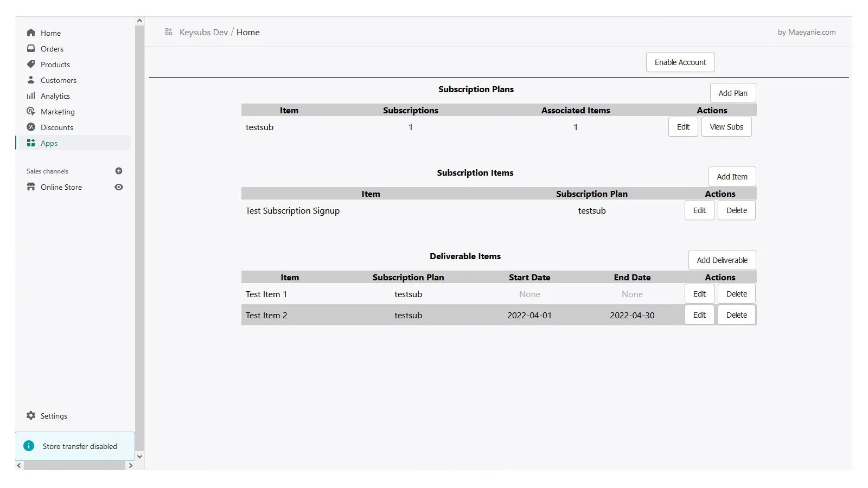This screenshot has height=488, width=868.
Task: Click the Home house icon in sidebar
Action: point(31,33)
